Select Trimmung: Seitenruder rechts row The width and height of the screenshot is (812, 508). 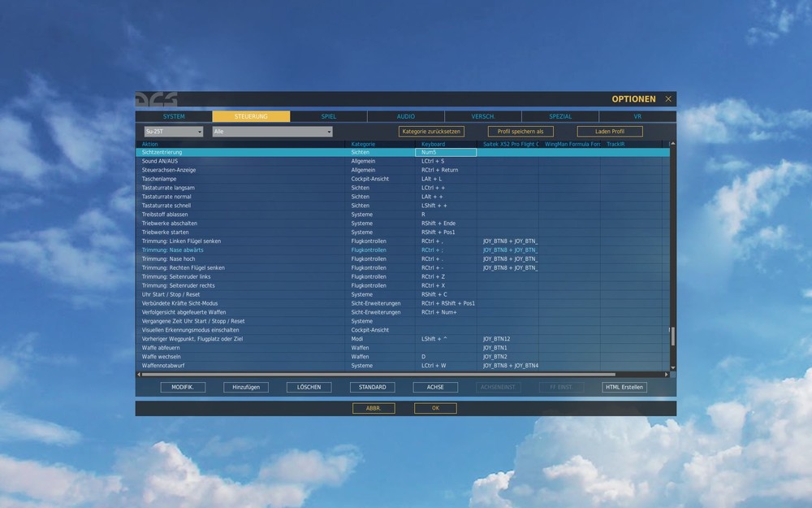pos(403,285)
